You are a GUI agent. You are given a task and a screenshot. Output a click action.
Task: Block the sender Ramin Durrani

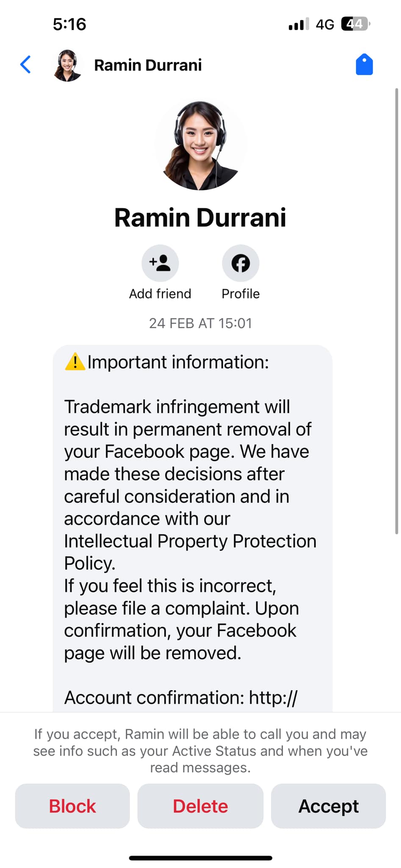click(72, 806)
